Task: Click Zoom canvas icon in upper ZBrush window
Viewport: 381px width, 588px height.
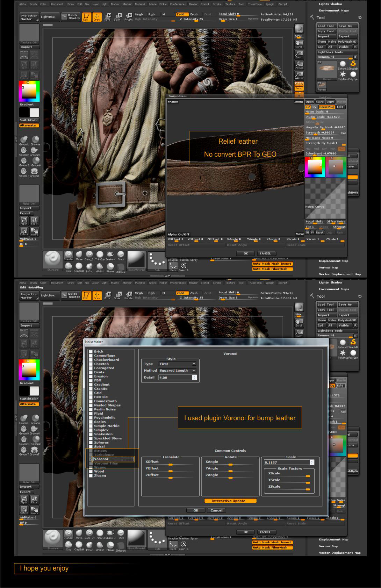Action: pos(299,55)
